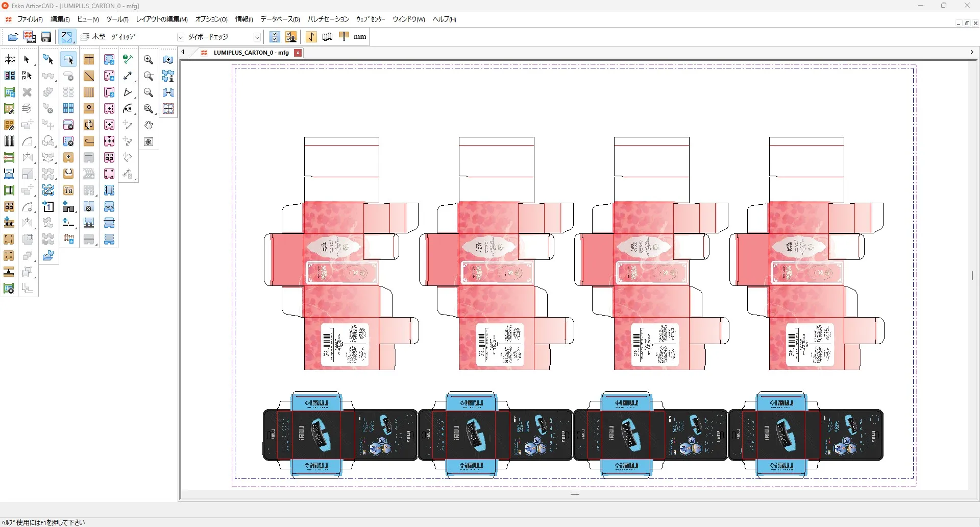980x527 pixels.
Task: Select the Zoom Out magnifier tool
Action: [149, 92]
